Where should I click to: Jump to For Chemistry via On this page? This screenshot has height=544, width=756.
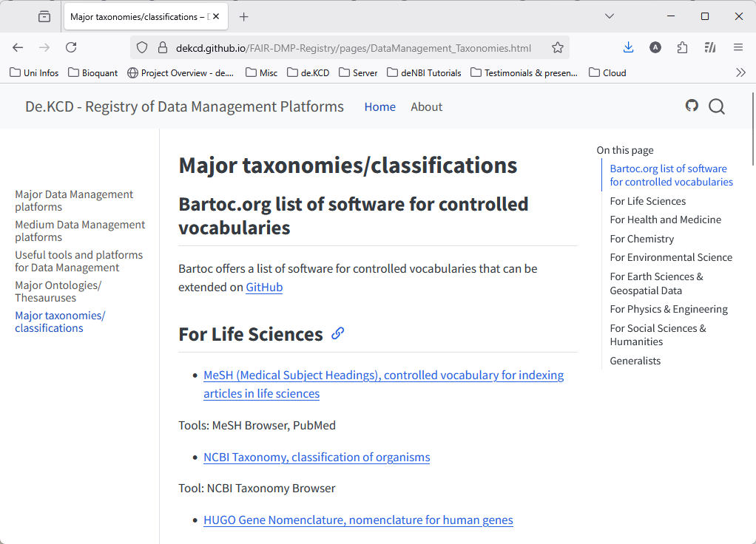641,238
